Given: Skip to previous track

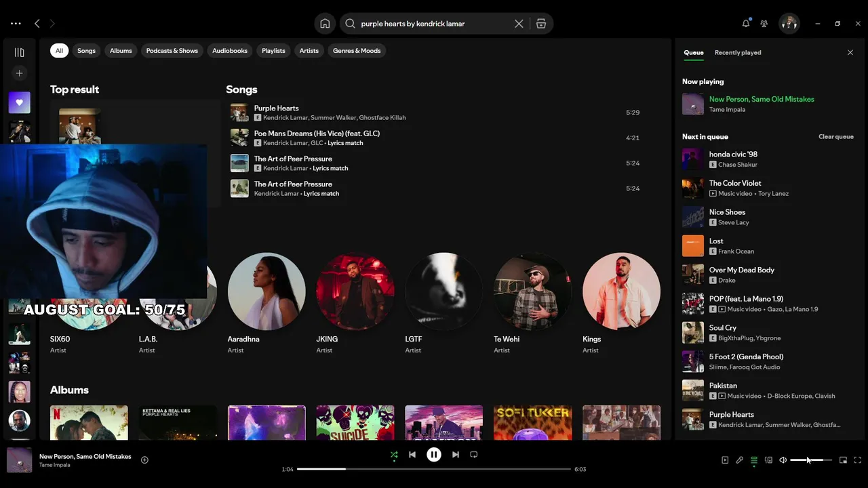Looking at the screenshot, I should coord(412,455).
